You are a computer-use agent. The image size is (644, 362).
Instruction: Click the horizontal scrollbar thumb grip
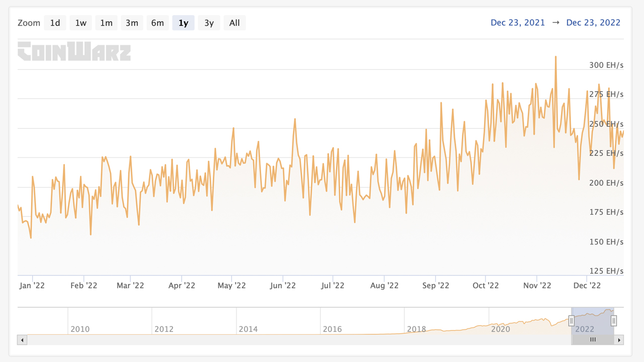pos(593,340)
